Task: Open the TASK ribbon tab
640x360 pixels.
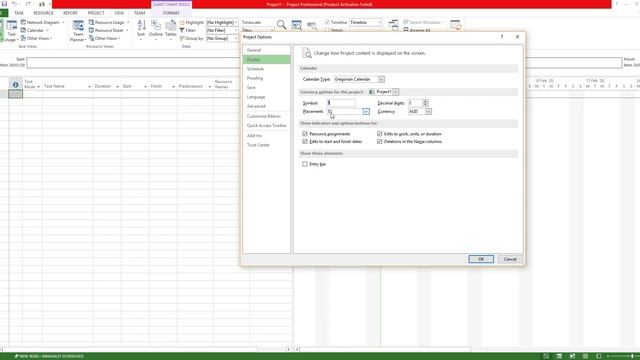Action: (19, 13)
